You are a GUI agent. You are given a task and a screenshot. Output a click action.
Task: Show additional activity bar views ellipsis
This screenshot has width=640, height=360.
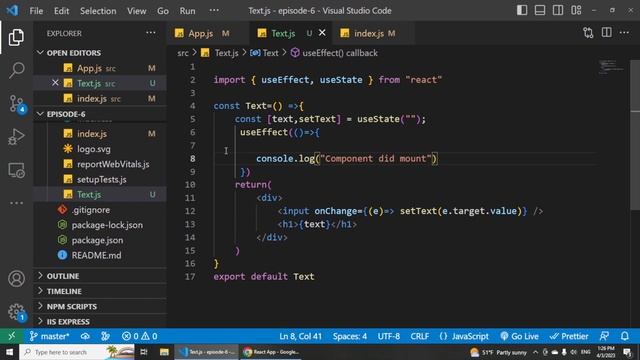pos(16,203)
